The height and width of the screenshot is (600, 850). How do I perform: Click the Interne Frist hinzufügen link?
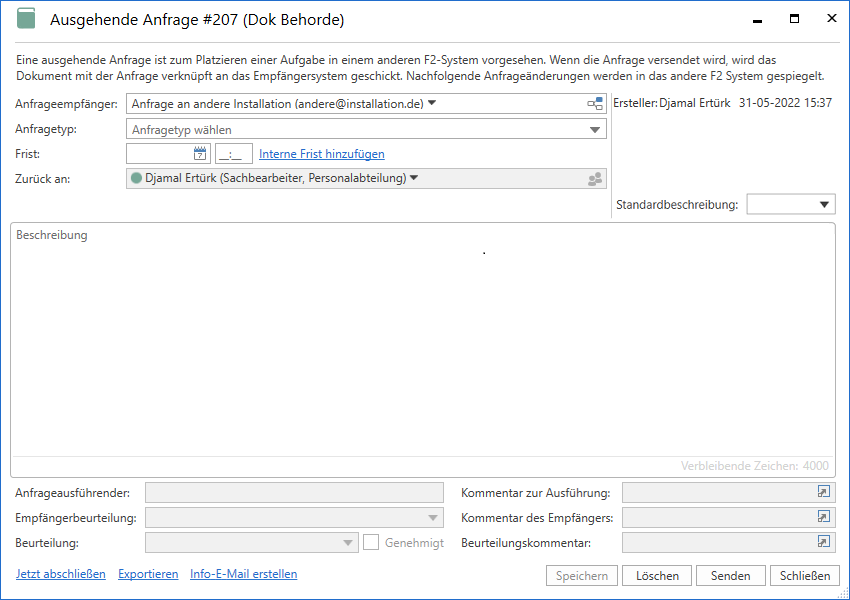(x=321, y=154)
